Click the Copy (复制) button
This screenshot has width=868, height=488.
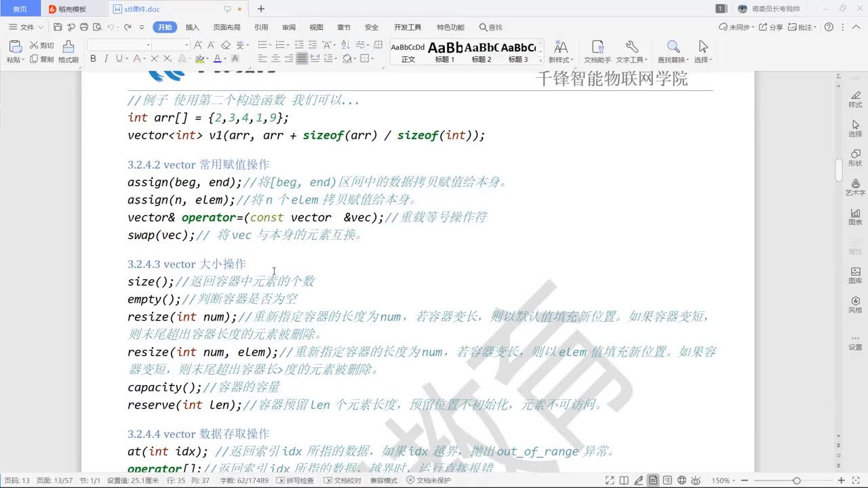(x=41, y=59)
